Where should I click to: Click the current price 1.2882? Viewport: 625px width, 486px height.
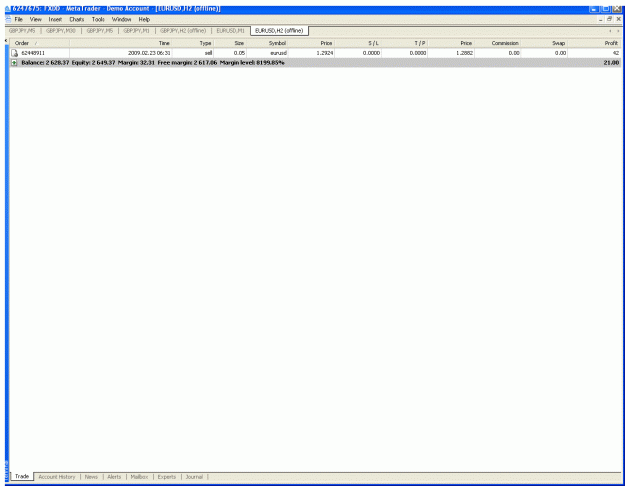(x=464, y=53)
